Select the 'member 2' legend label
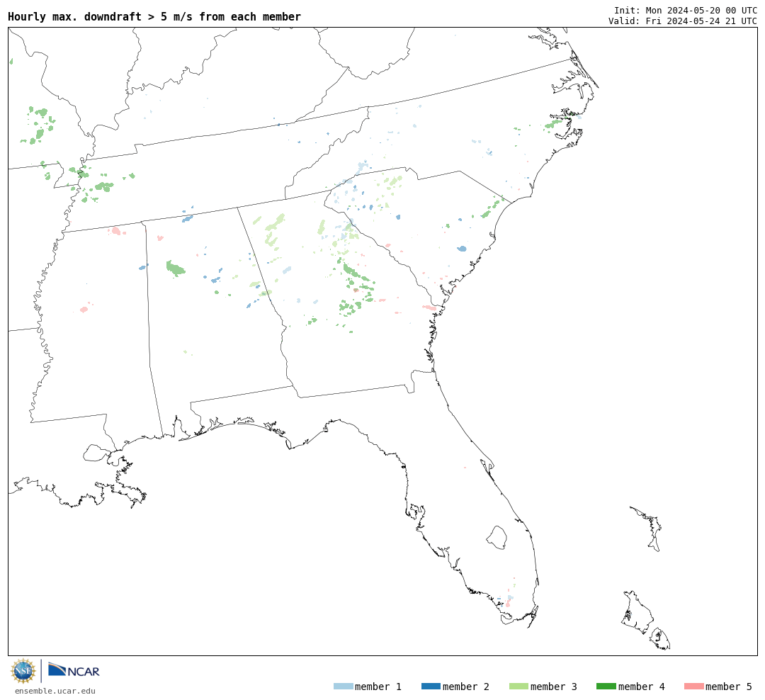Image resolution: width=765 pixels, height=700 pixels. (466, 687)
